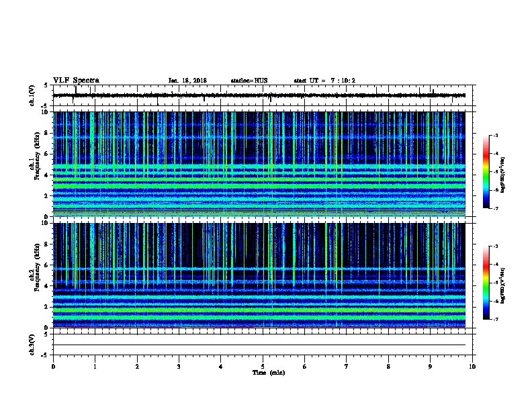The height and width of the screenshot is (411, 532).
Task: Click the "-7" tick on the ch.2 colorbar
Action: click(495, 319)
